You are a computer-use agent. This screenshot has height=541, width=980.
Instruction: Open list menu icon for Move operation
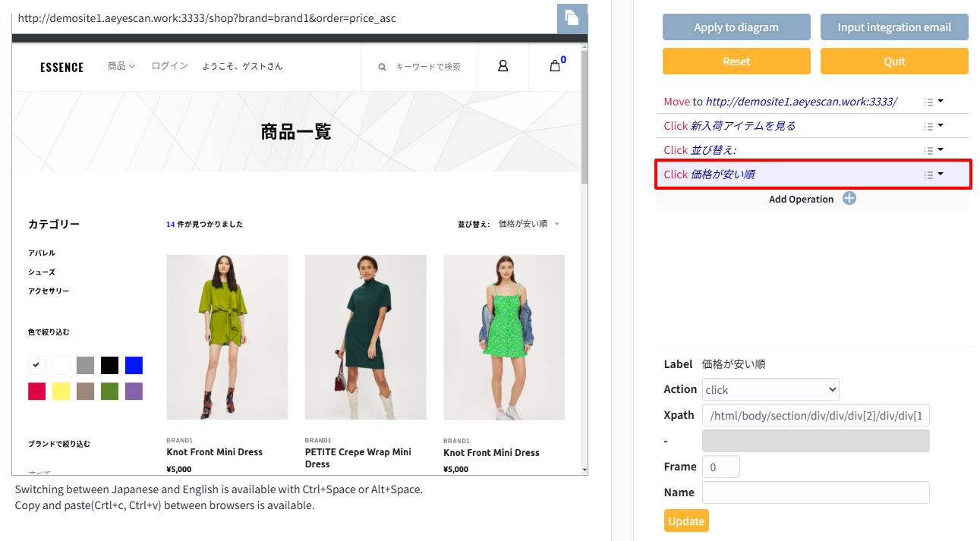coord(933,102)
